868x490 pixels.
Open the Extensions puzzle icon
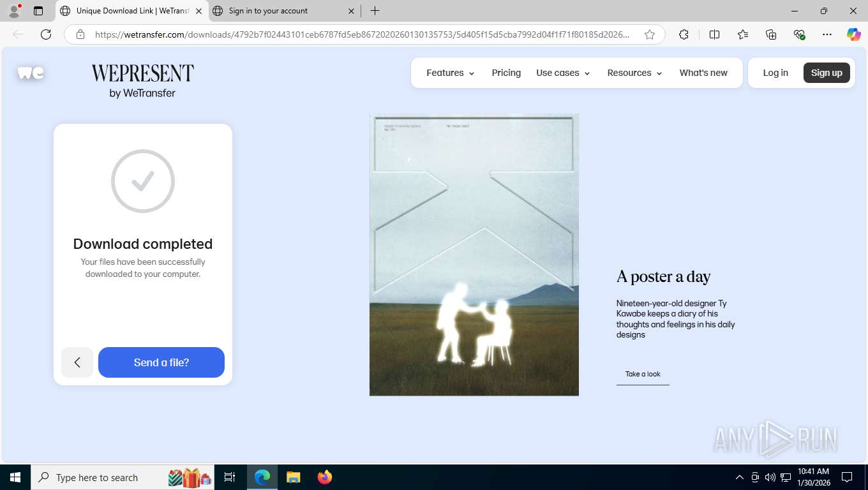click(x=684, y=34)
